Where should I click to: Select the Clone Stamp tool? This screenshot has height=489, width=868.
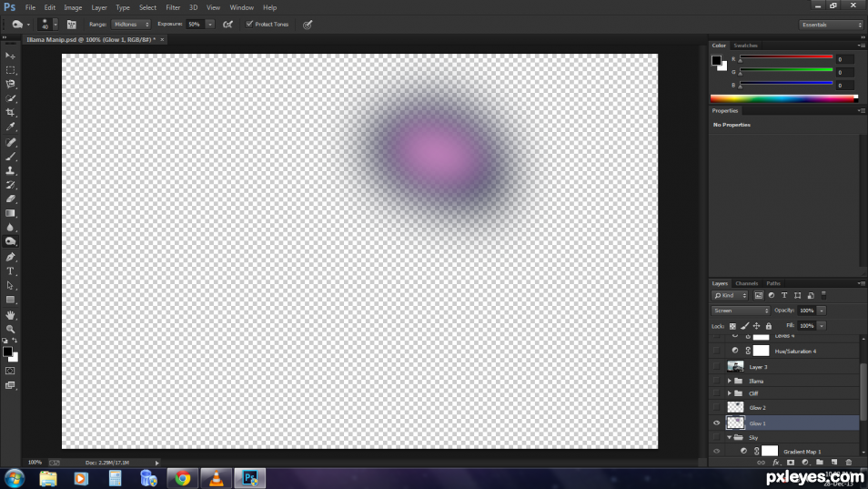point(10,170)
